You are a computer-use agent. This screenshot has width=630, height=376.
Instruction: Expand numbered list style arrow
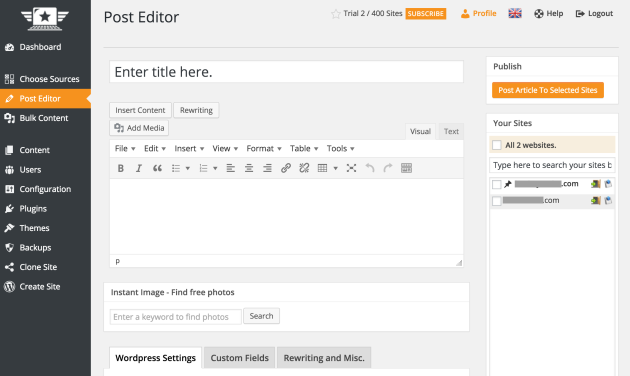point(215,168)
